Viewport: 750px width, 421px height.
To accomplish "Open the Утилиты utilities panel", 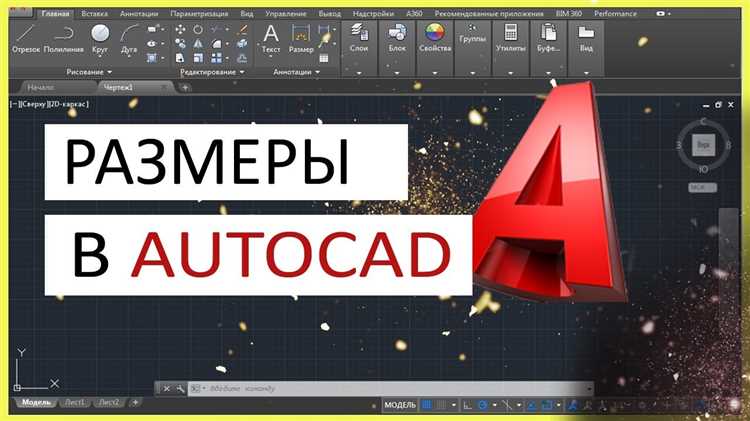I will [x=510, y=38].
